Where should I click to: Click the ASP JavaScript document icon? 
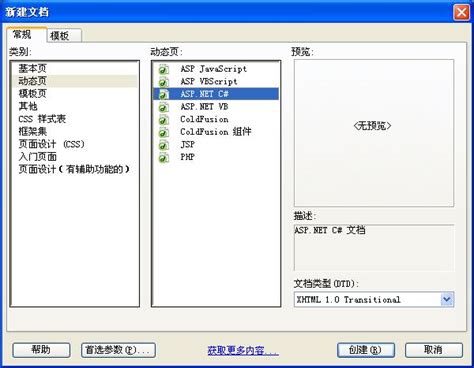point(163,69)
